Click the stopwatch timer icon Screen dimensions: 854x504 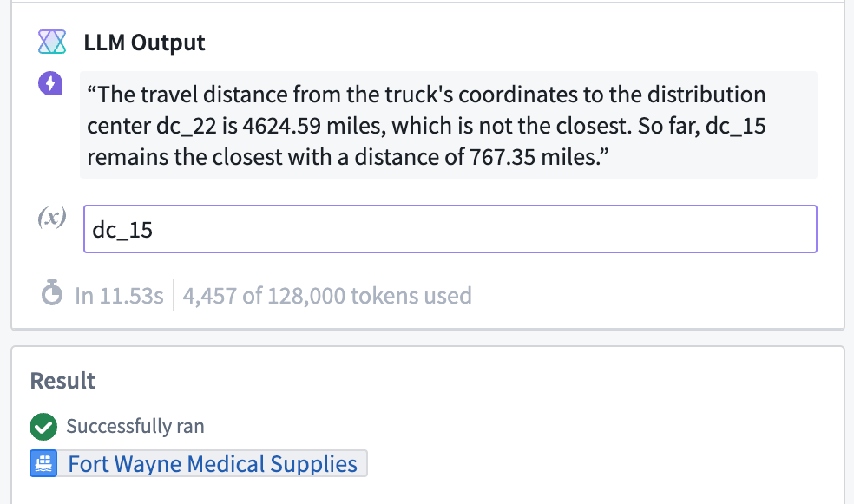click(x=52, y=293)
